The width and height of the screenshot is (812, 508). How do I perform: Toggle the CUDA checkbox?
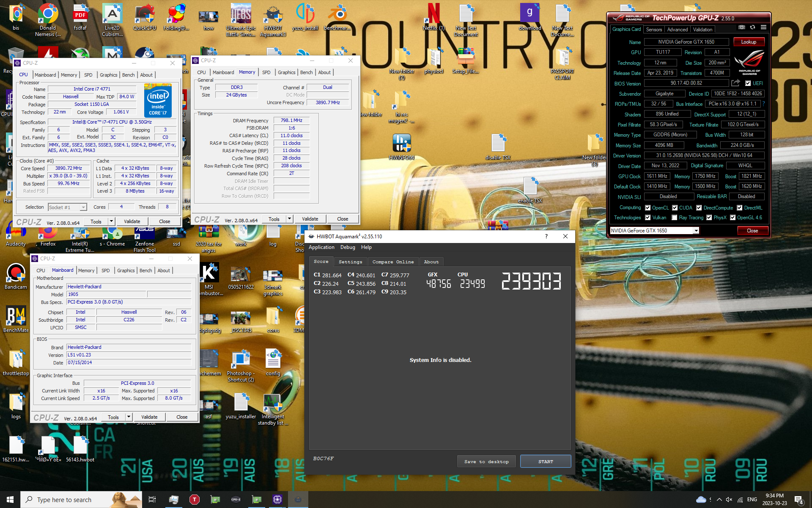[x=675, y=208]
